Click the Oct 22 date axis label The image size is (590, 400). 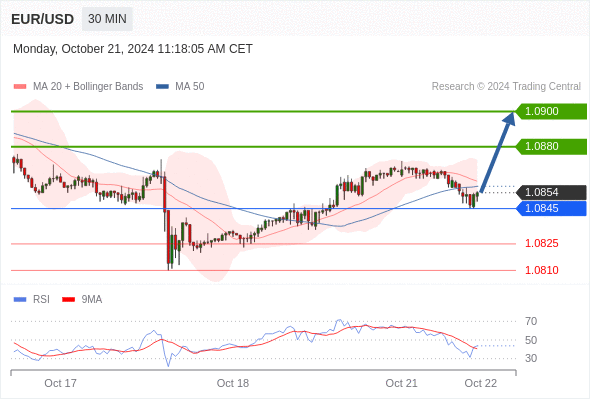point(481,383)
